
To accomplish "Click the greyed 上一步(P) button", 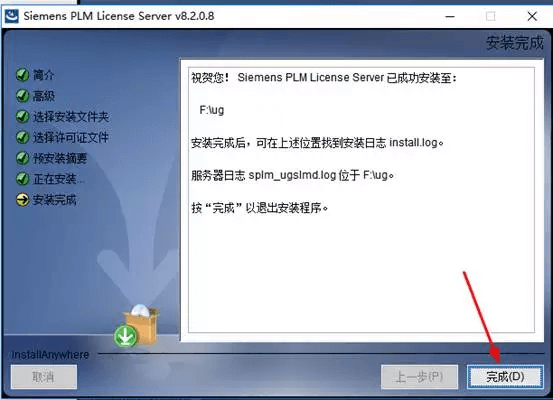I will [x=419, y=377].
